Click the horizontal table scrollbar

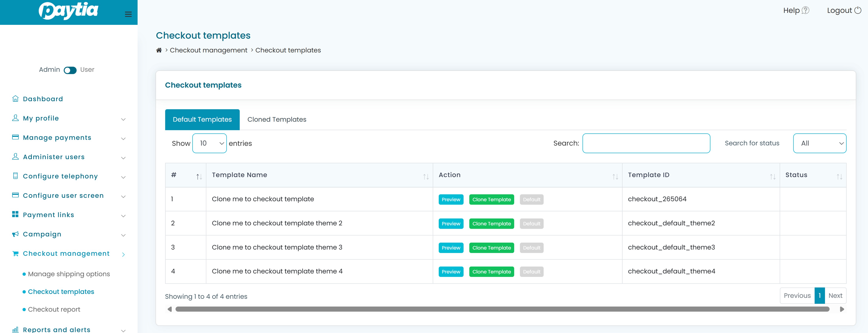coord(502,309)
